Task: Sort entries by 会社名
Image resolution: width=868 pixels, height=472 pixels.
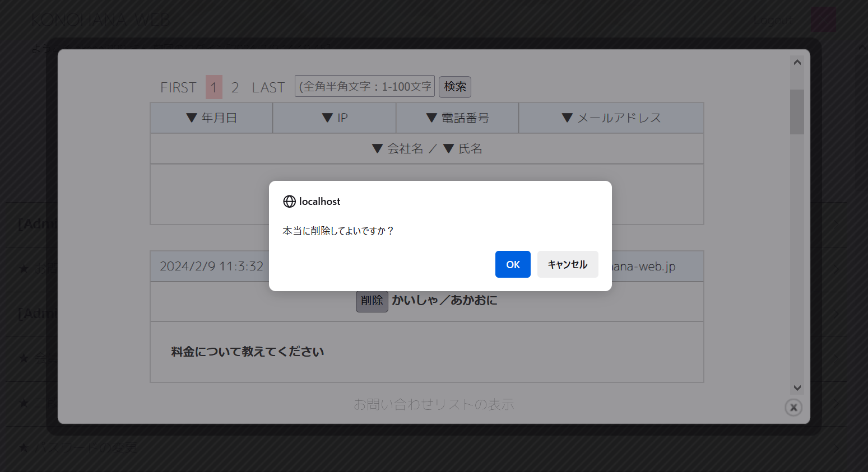Action: coord(398,149)
